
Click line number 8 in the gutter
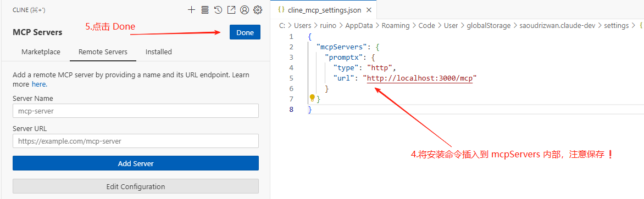coord(292,109)
